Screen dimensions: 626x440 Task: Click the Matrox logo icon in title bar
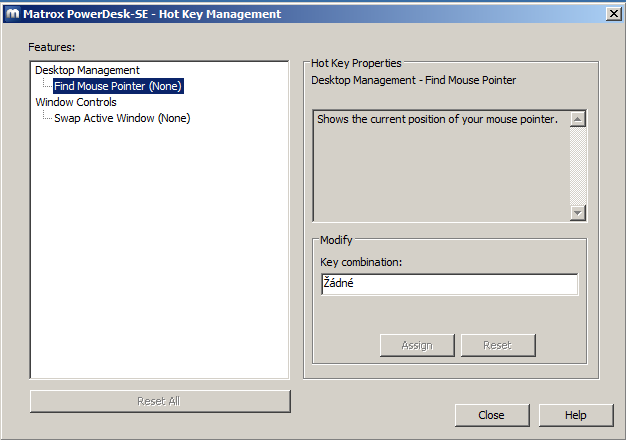(12, 14)
